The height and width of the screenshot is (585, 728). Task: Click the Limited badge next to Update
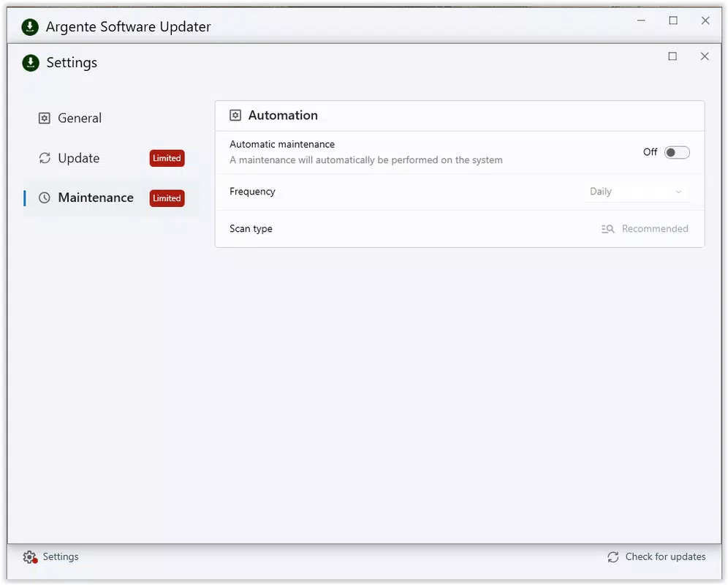coord(167,158)
